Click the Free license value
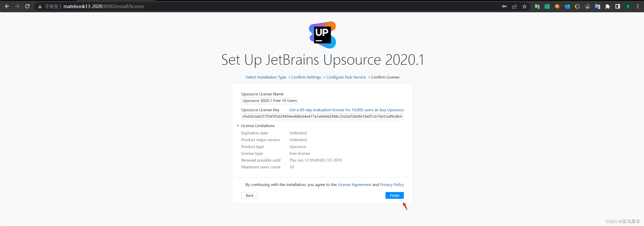The width and height of the screenshot is (644, 226). coord(300,154)
